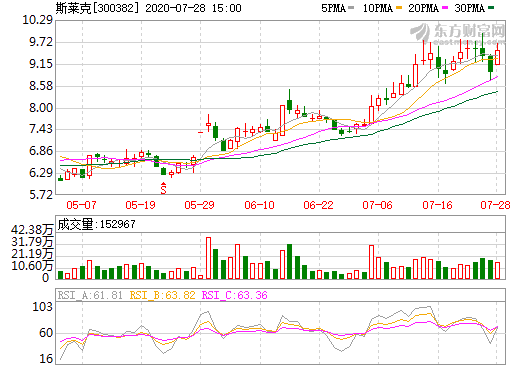Select the 20PMA legend label

423,8
